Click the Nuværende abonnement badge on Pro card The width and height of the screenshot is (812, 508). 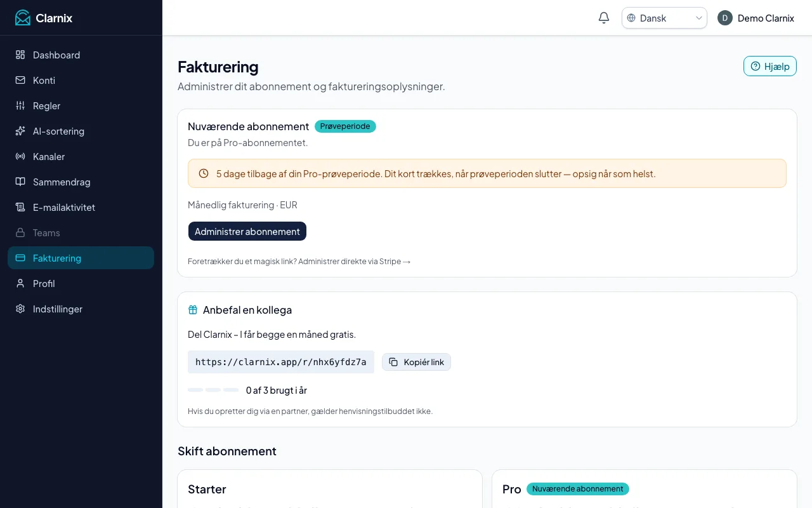[x=578, y=489]
